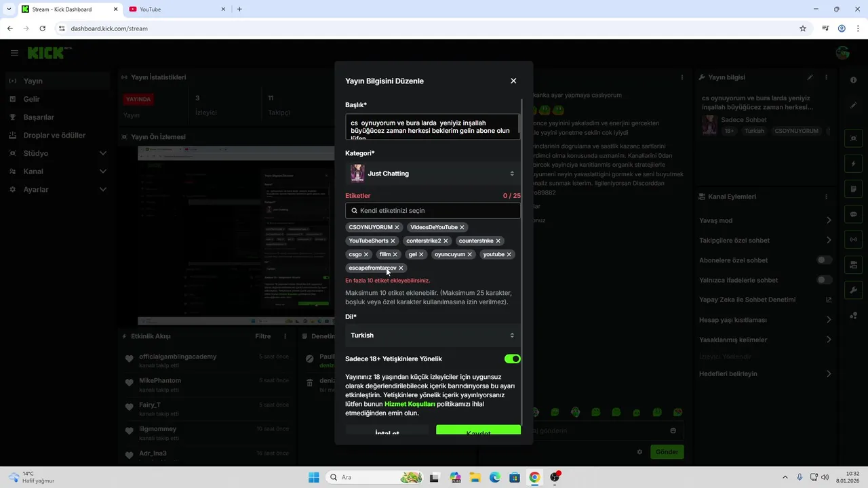Open the three-dot menu of Yayın bilgisi panel
Viewport: 868px width, 488px height.
click(x=826, y=77)
